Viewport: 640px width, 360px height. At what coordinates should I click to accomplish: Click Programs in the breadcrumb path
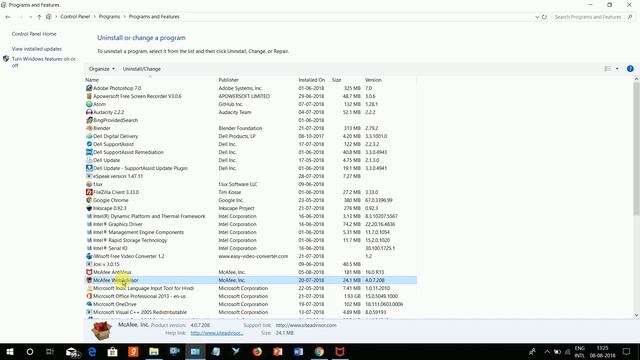pyautogui.click(x=109, y=17)
